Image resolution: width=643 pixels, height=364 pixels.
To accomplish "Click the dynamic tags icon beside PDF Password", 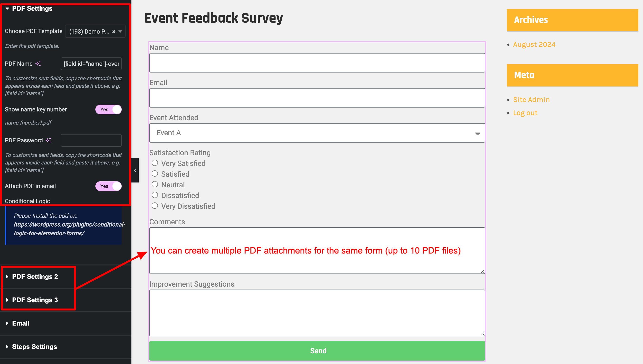I will point(48,140).
